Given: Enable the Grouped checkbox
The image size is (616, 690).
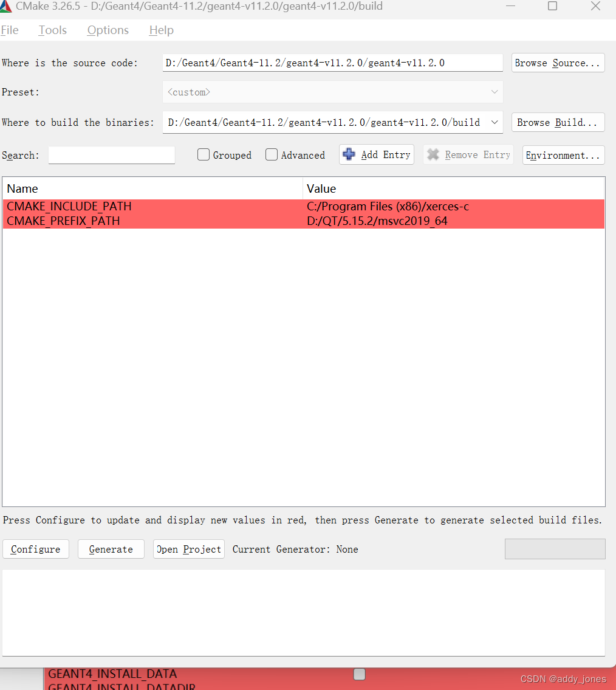Looking at the screenshot, I should pos(204,154).
